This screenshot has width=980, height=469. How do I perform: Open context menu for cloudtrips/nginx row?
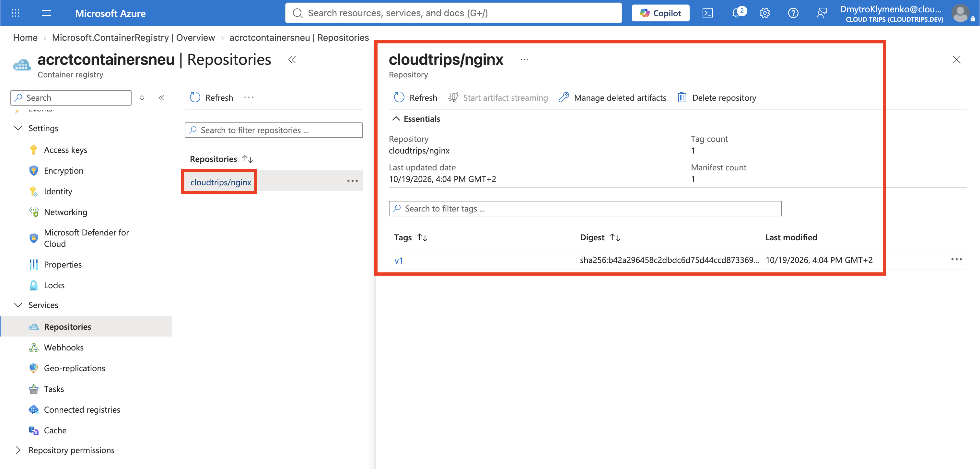[352, 181]
